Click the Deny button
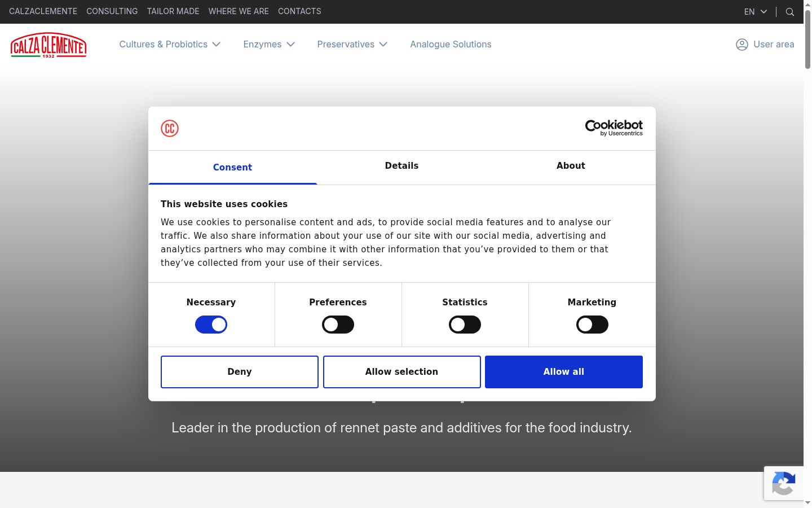Screen dimensions: 812x508 [x=240, y=372]
